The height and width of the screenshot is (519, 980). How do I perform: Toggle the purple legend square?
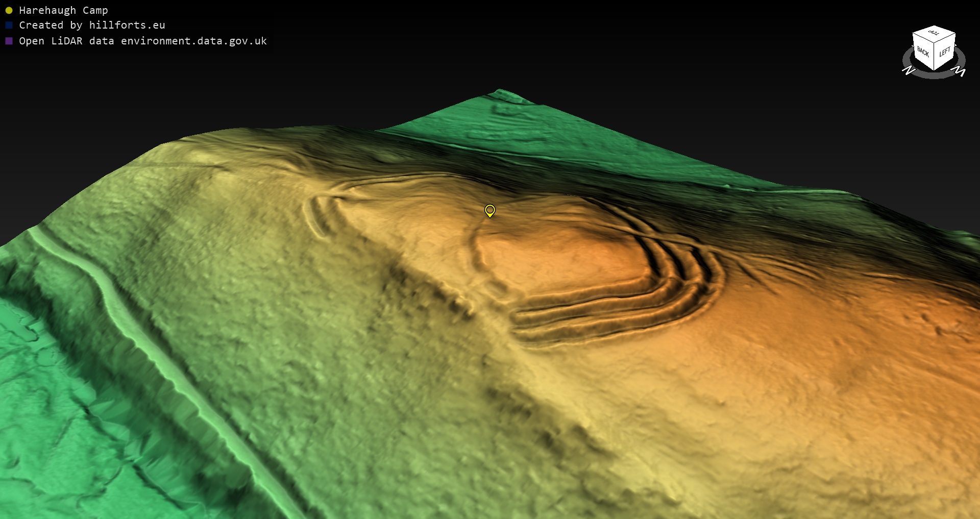9,41
